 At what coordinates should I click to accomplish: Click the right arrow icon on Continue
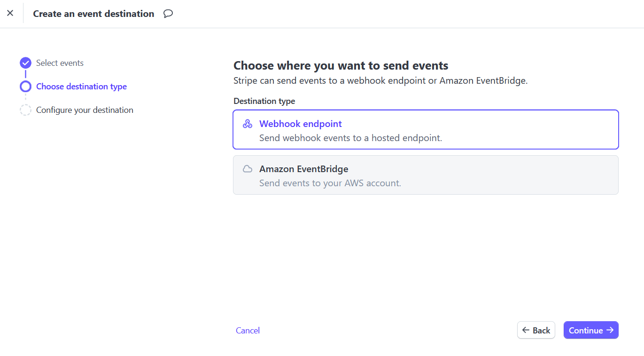pyautogui.click(x=610, y=330)
